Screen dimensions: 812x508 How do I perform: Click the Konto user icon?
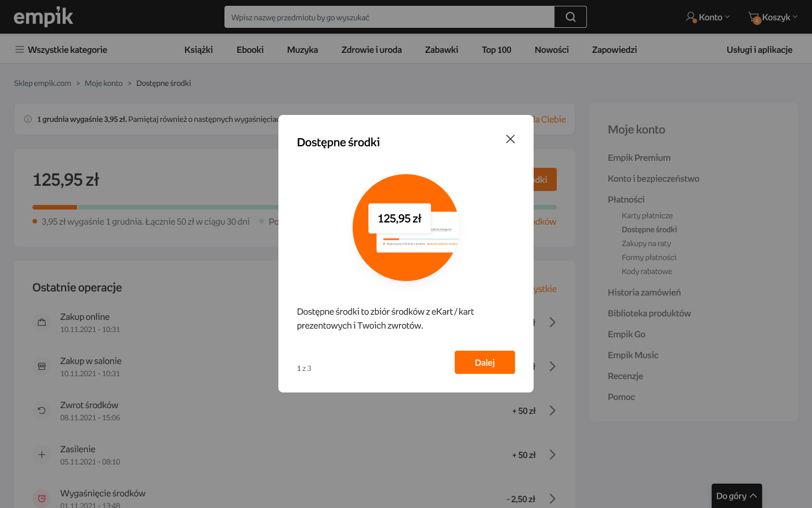pos(691,17)
